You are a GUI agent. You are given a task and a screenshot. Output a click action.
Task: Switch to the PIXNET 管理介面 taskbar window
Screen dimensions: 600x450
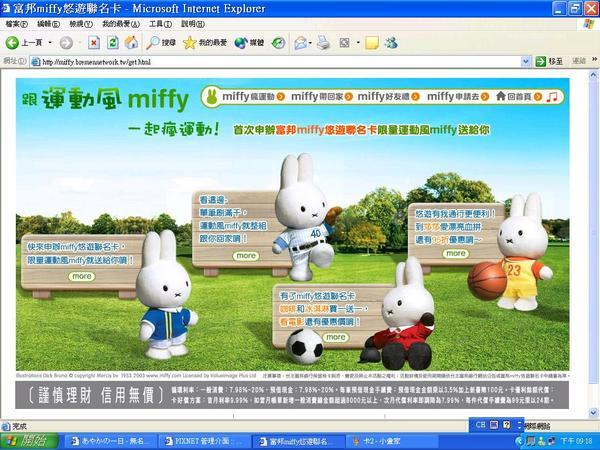[203, 442]
